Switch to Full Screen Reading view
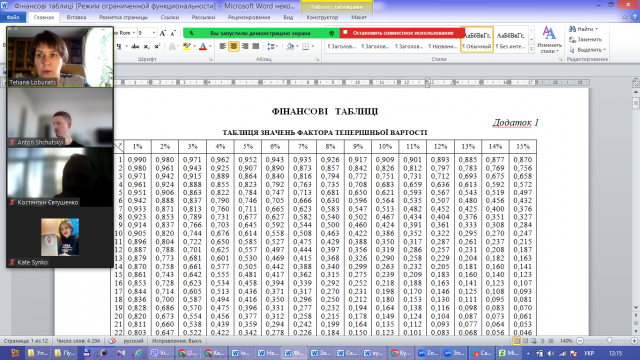The image size is (640, 360). [525, 341]
